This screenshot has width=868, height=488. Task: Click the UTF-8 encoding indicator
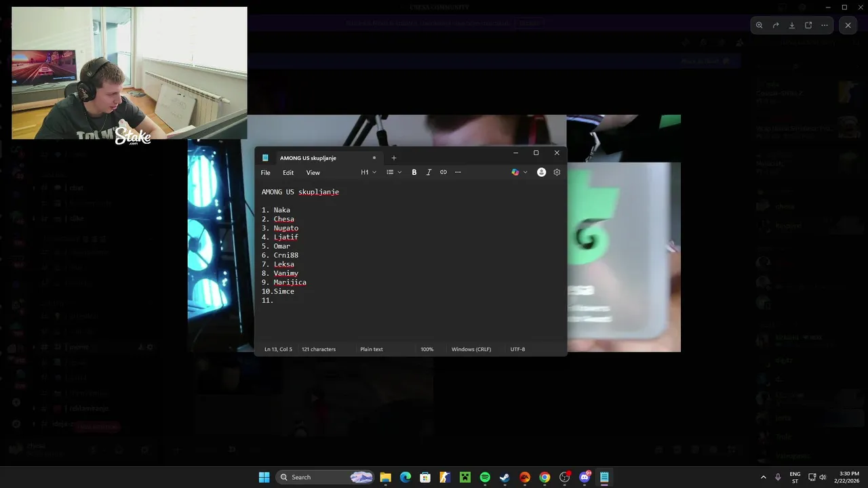(x=517, y=349)
